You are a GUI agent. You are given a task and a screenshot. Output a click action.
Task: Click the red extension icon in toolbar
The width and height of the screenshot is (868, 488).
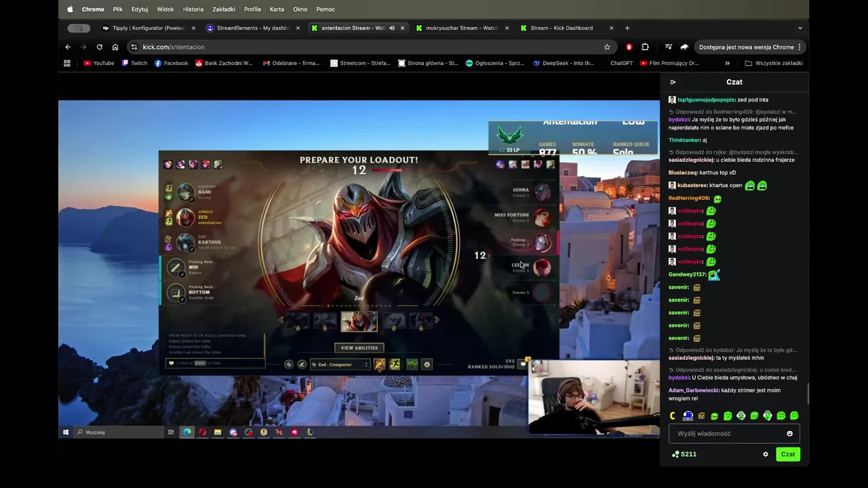[x=629, y=47]
